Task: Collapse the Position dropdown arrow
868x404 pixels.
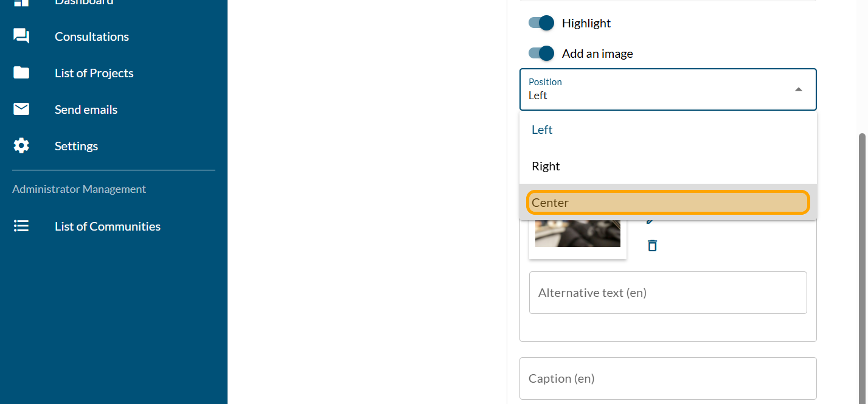Action: tap(799, 89)
